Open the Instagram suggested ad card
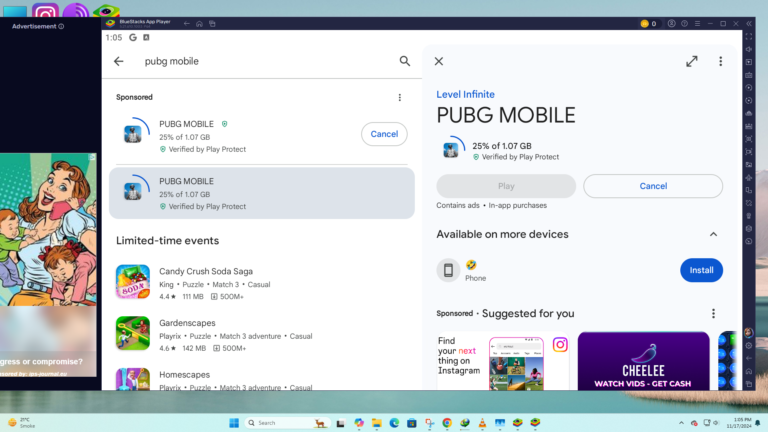The image size is (768, 432). 503,361
